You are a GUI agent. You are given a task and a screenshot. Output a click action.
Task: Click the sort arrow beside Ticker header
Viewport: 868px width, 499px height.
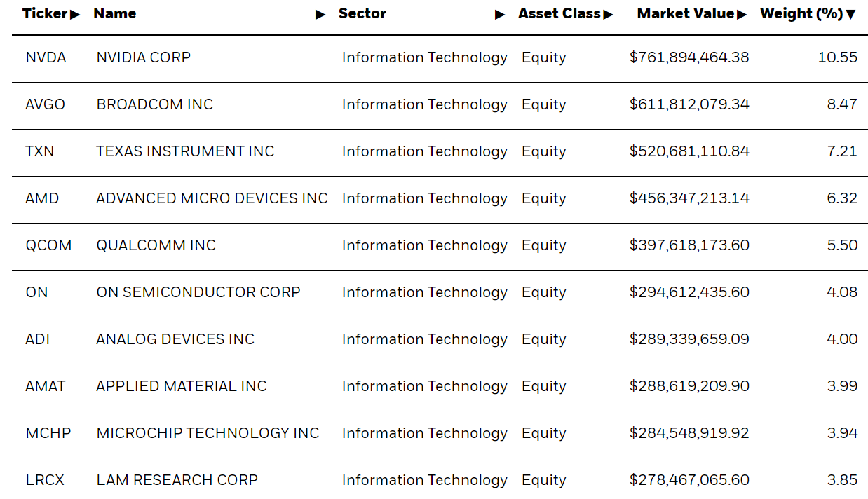[x=75, y=14]
